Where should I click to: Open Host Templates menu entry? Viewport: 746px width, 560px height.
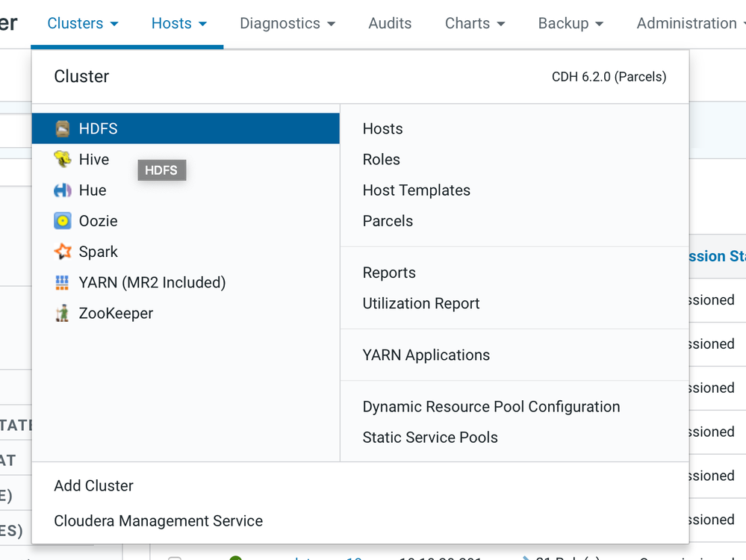pos(417,190)
